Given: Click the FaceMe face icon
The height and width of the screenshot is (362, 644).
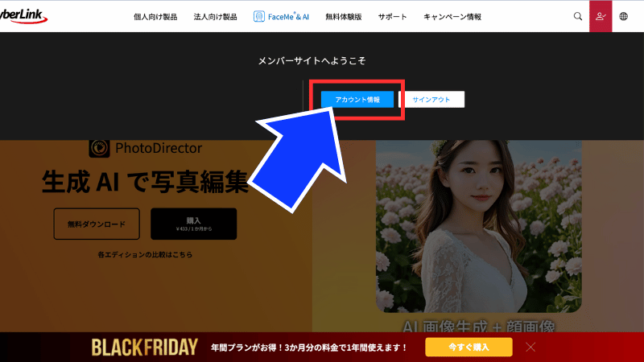Looking at the screenshot, I should [258, 16].
